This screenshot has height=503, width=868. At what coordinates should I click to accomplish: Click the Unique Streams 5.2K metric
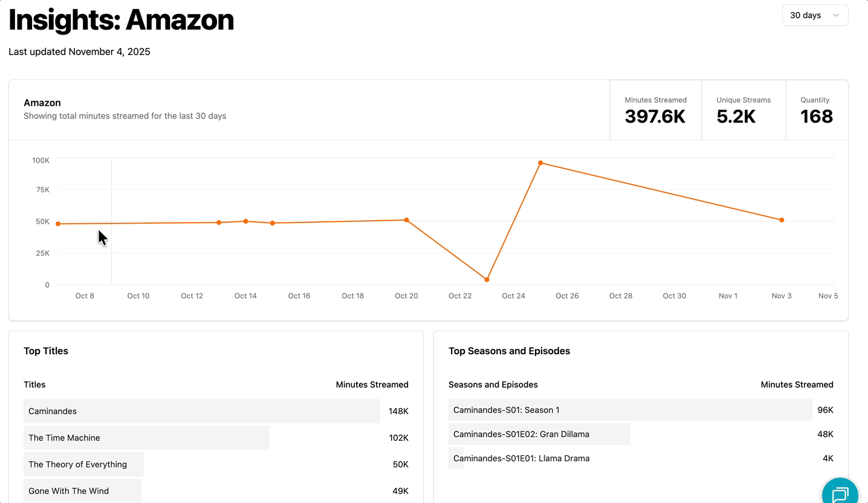(x=743, y=109)
